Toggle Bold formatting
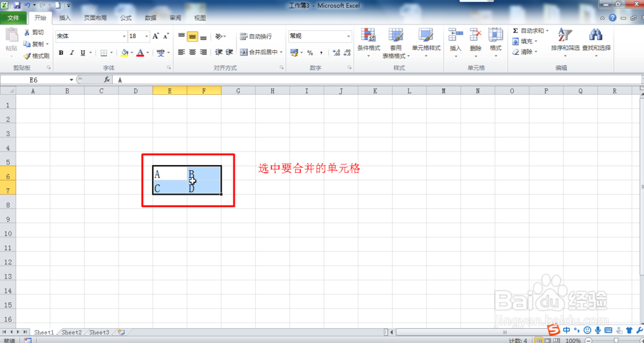The image size is (644, 343). (x=61, y=53)
